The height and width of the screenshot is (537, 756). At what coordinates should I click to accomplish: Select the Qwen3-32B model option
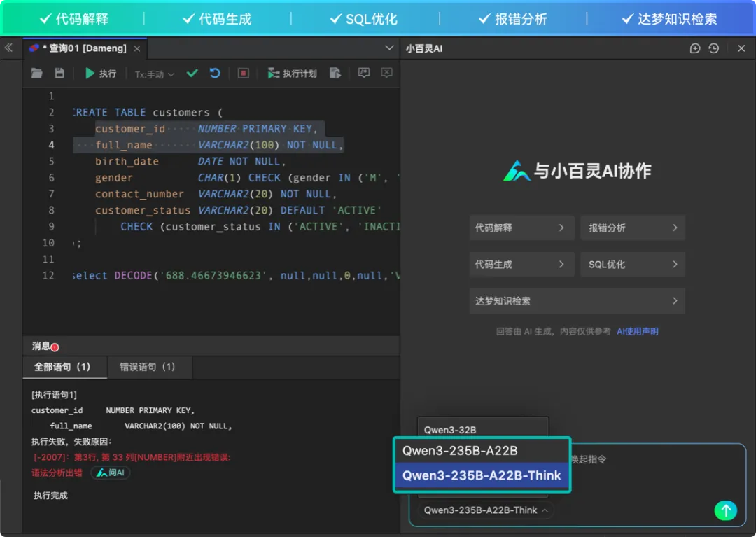pyautogui.click(x=482, y=429)
